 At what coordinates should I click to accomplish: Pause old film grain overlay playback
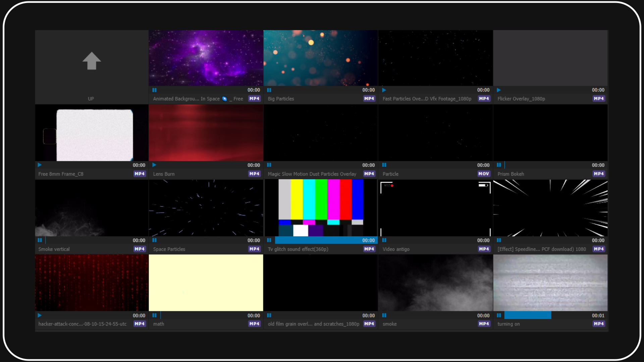[x=269, y=315]
